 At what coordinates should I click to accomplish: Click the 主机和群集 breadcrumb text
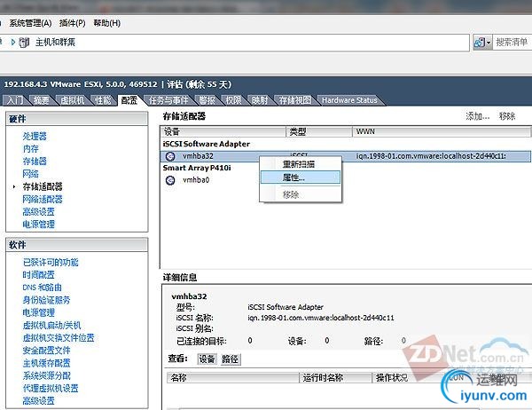(55, 43)
